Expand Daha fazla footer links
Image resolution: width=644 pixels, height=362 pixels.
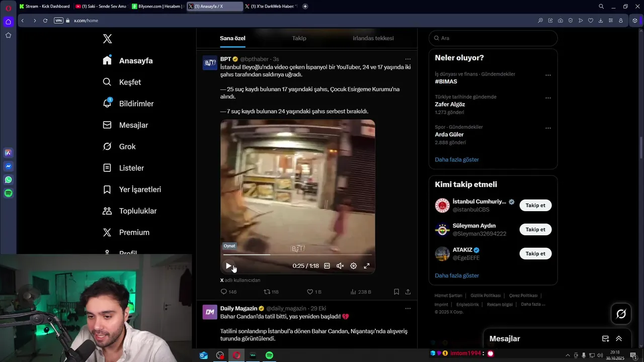pos(533,304)
